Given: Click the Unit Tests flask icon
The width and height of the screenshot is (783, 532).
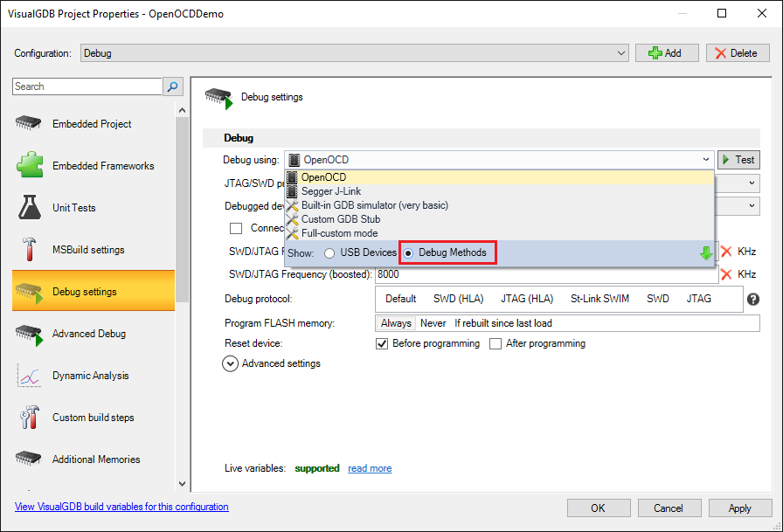Looking at the screenshot, I should (30, 207).
